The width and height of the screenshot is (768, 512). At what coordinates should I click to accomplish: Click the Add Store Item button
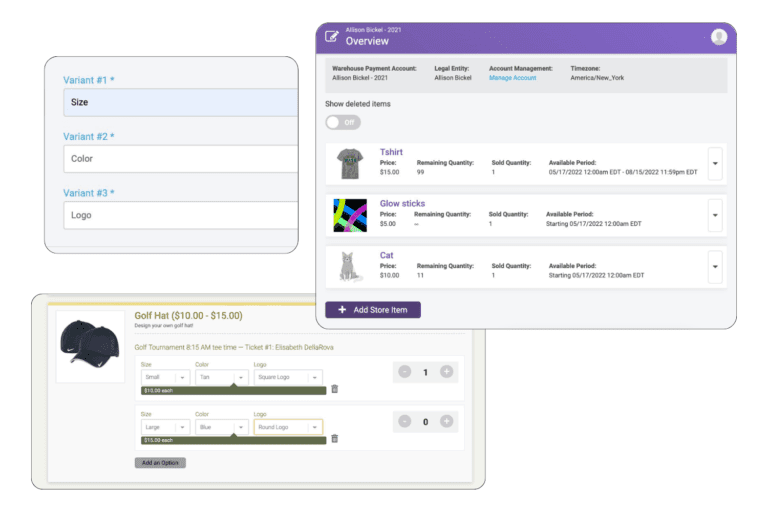(372, 310)
